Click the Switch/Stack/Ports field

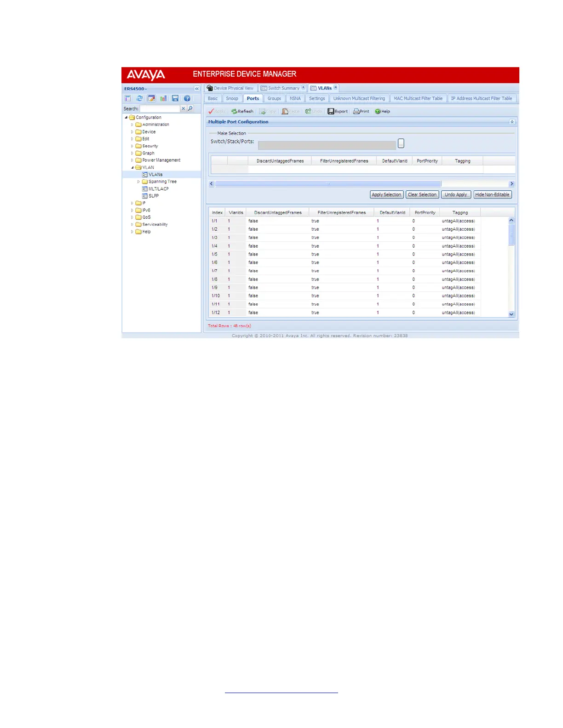(327, 145)
